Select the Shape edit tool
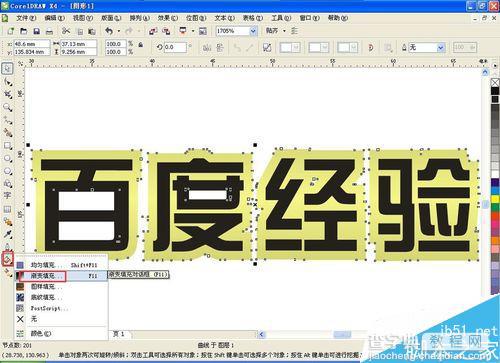The width and height of the screenshot is (500, 363). pyautogui.click(x=8, y=82)
